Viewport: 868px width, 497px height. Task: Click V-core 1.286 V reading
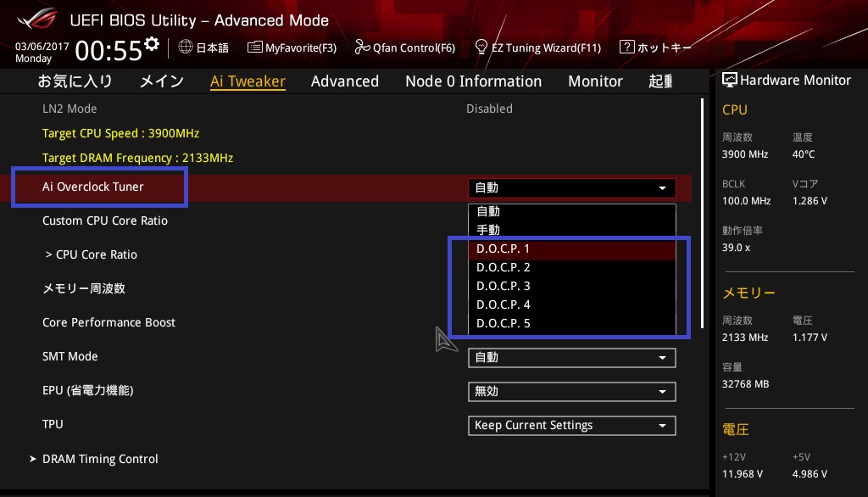(x=810, y=200)
